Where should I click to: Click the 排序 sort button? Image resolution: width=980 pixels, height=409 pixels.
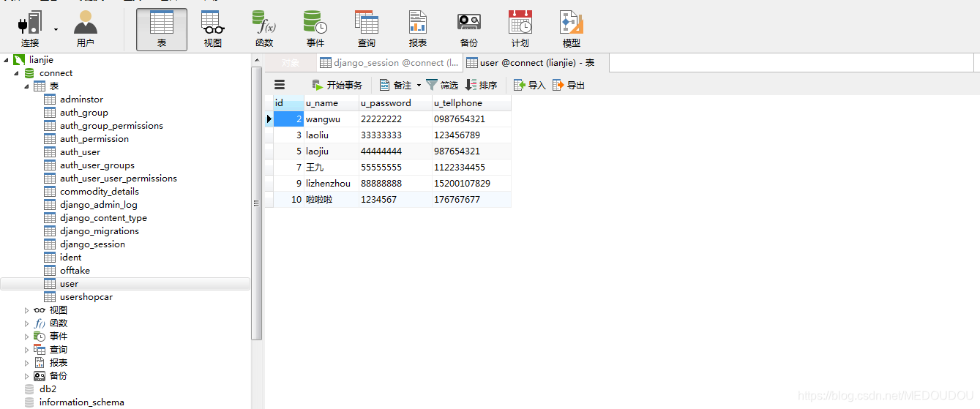point(482,85)
